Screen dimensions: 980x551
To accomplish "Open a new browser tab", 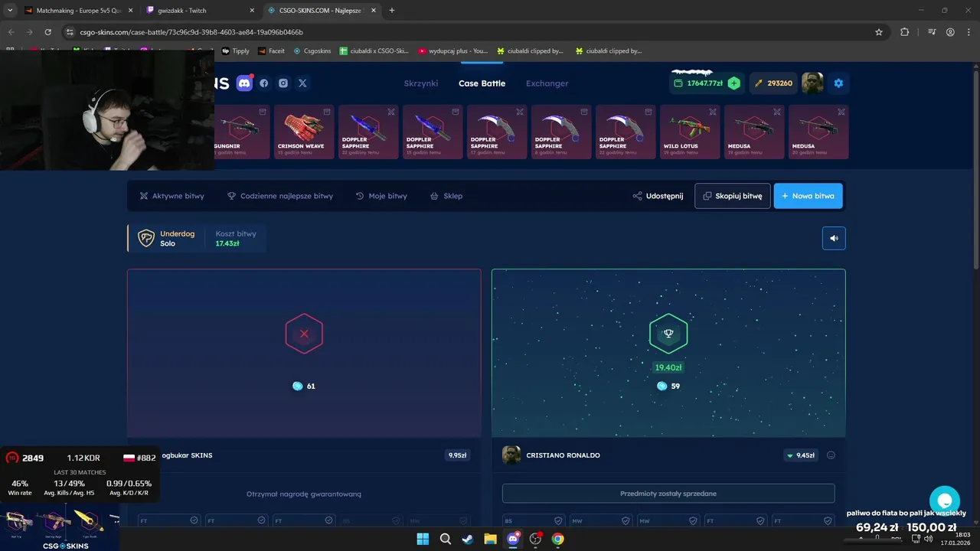I will pyautogui.click(x=392, y=11).
